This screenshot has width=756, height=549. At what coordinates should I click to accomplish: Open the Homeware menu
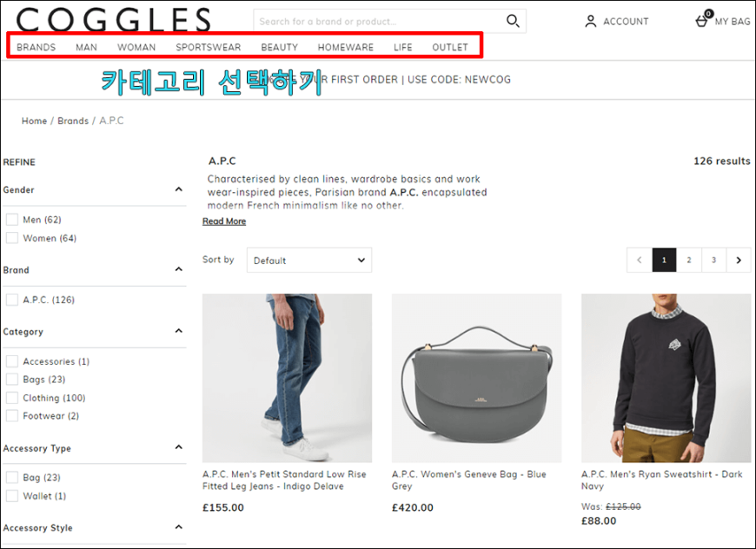click(x=346, y=47)
